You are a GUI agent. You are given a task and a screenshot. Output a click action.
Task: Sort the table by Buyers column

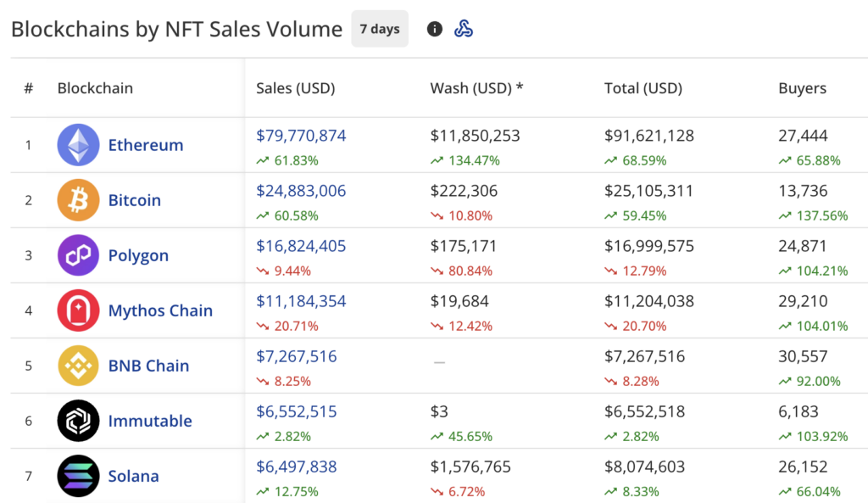[801, 87]
